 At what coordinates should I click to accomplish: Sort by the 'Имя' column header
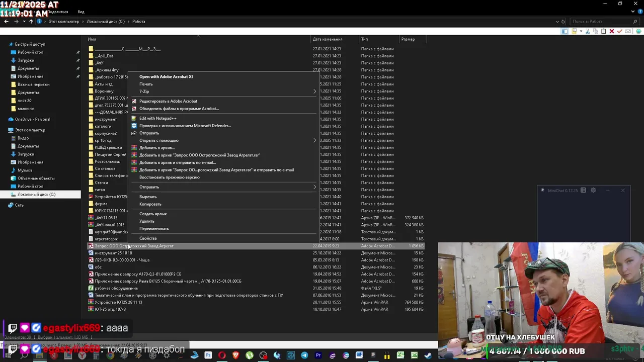pos(92,39)
